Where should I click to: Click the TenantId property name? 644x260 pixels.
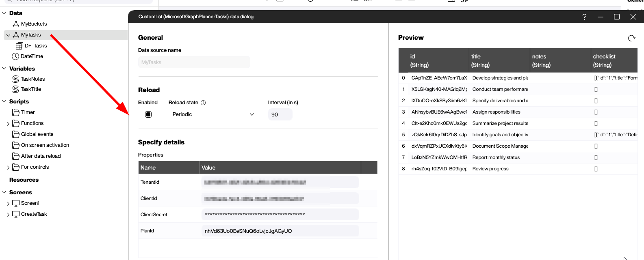pos(150,182)
